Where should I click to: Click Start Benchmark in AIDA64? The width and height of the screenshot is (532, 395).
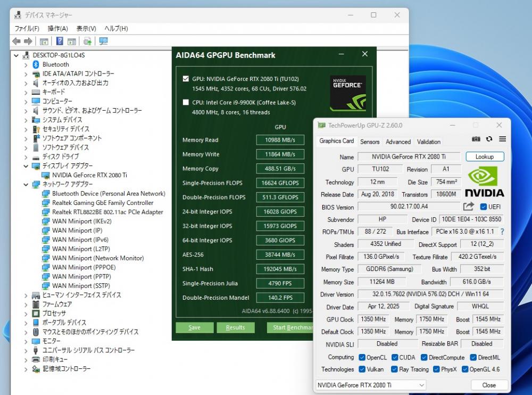[x=290, y=327]
